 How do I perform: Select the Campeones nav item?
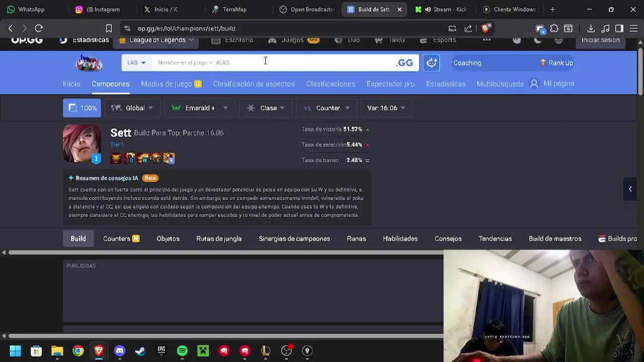[111, 84]
